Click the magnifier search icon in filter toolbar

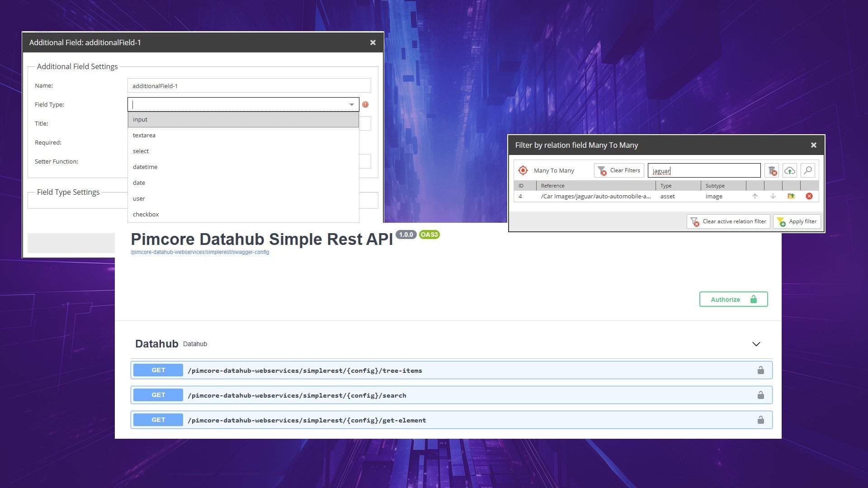click(x=808, y=170)
